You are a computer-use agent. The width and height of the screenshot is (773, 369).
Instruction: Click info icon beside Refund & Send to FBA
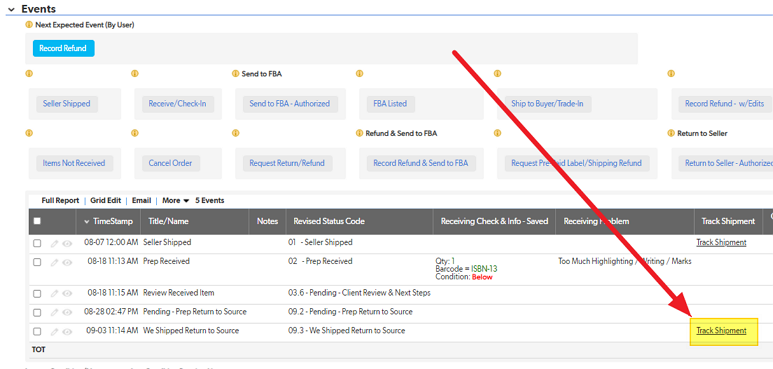(359, 133)
